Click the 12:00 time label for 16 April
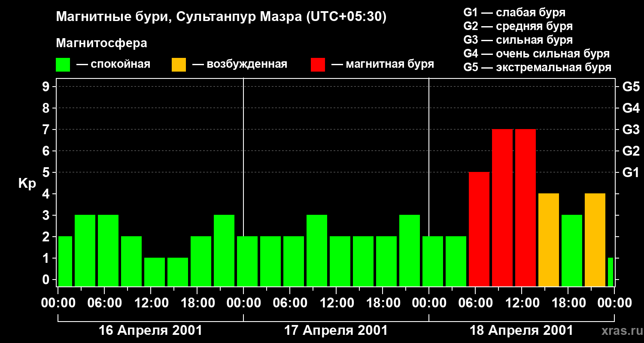The height and width of the screenshot is (343, 644). 151,303
